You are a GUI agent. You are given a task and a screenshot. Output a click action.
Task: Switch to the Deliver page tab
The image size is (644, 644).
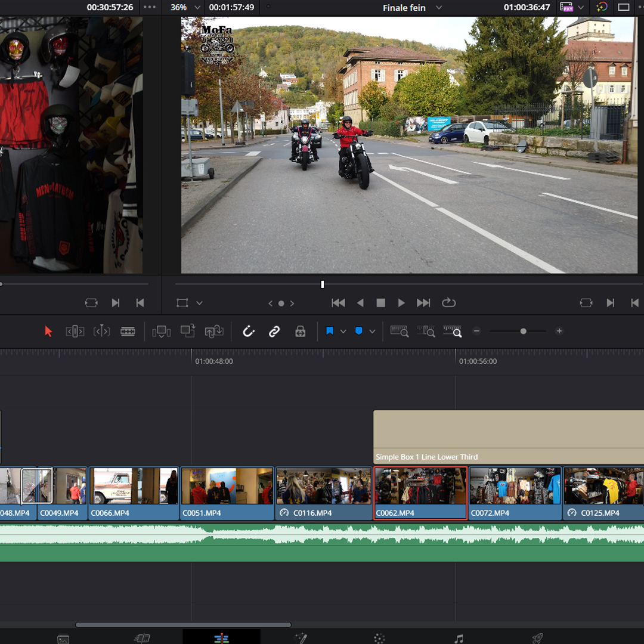pyautogui.click(x=538, y=638)
